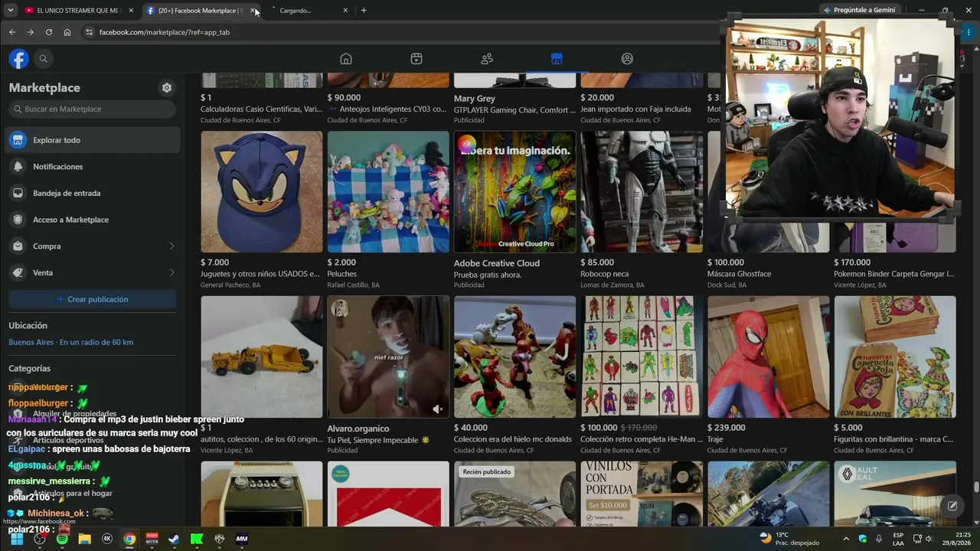Image resolution: width=980 pixels, height=551 pixels.
Task: Open the ice age McDonalds collection photo
Action: click(514, 357)
